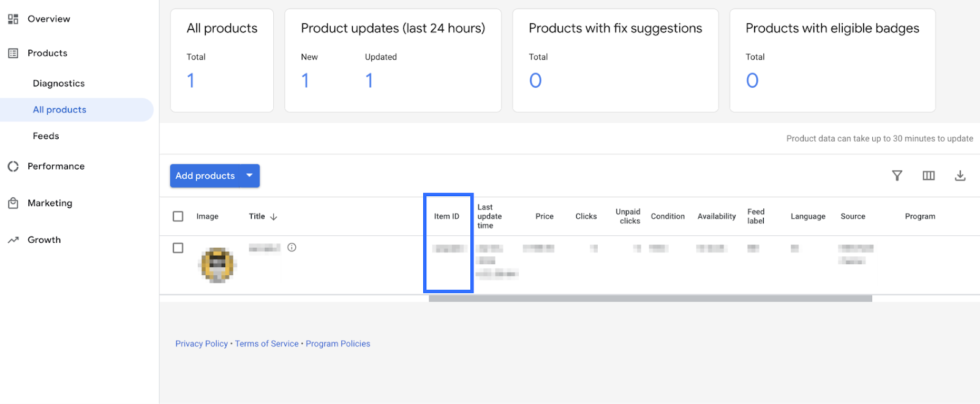This screenshot has width=980, height=404.
Task: Open the Terms of Service link
Action: tap(267, 344)
